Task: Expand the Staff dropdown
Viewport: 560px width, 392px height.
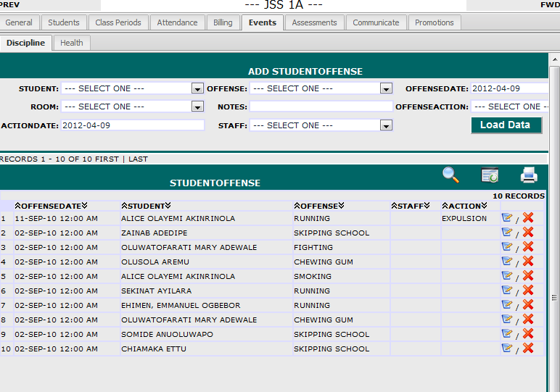Action: coord(386,125)
